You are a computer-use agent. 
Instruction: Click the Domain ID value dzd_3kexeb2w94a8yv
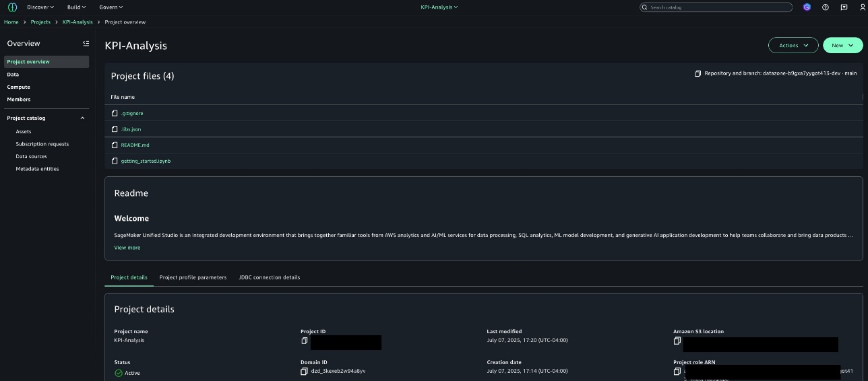338,372
